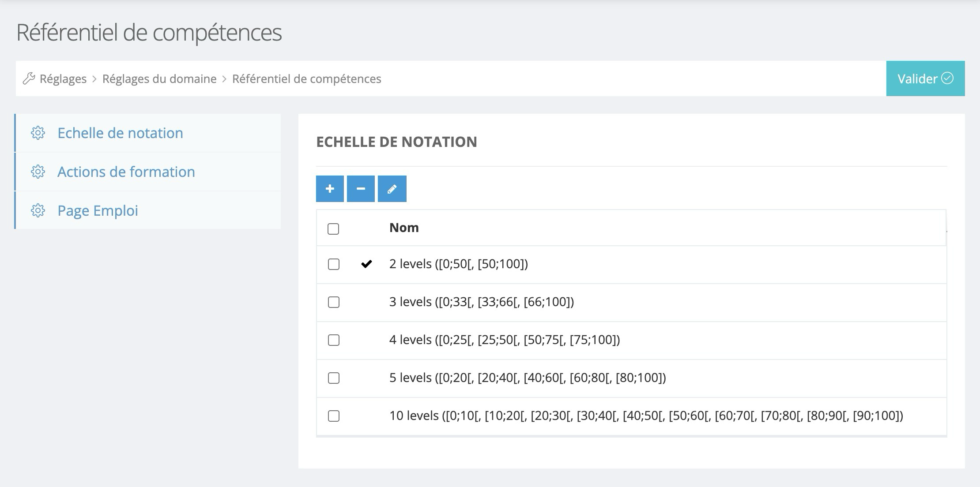Click gear icon beside Page Emploi
This screenshot has width=980, height=487.
coord(38,210)
